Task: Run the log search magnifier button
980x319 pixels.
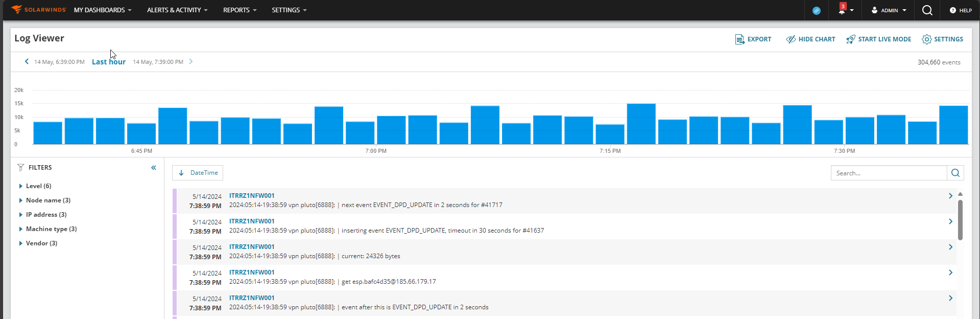Action: (955, 173)
